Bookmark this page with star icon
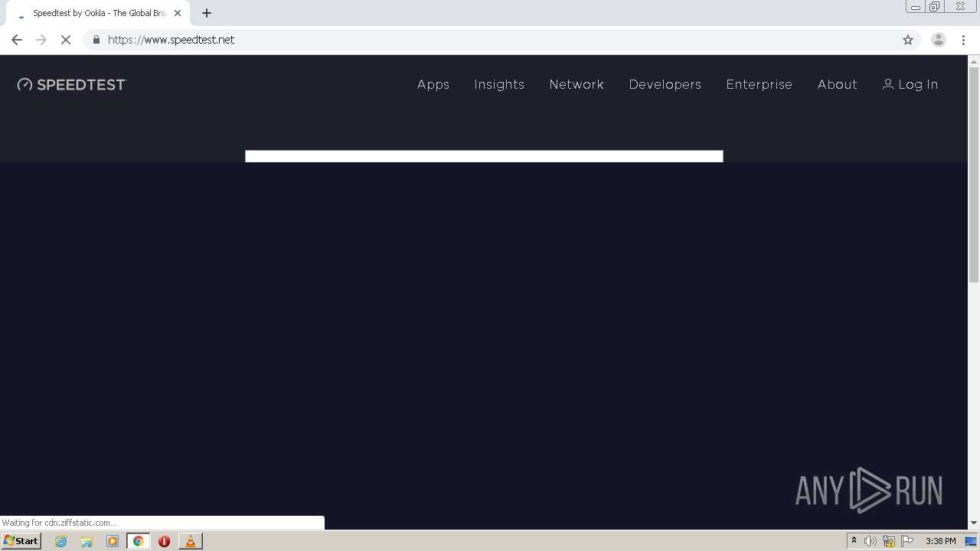The image size is (980, 551). tap(908, 40)
